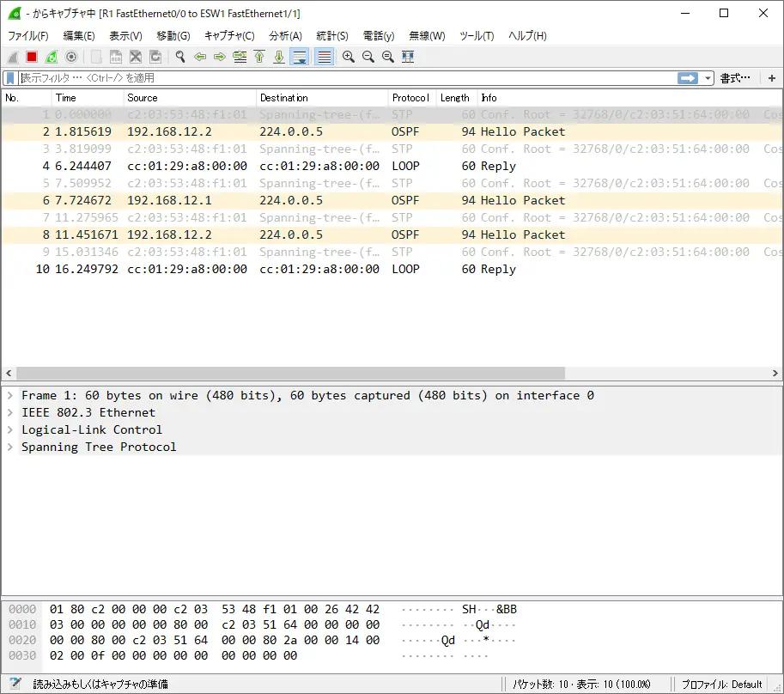Apply the display filter with arrow button
This screenshot has width=784, height=694.
click(x=688, y=78)
